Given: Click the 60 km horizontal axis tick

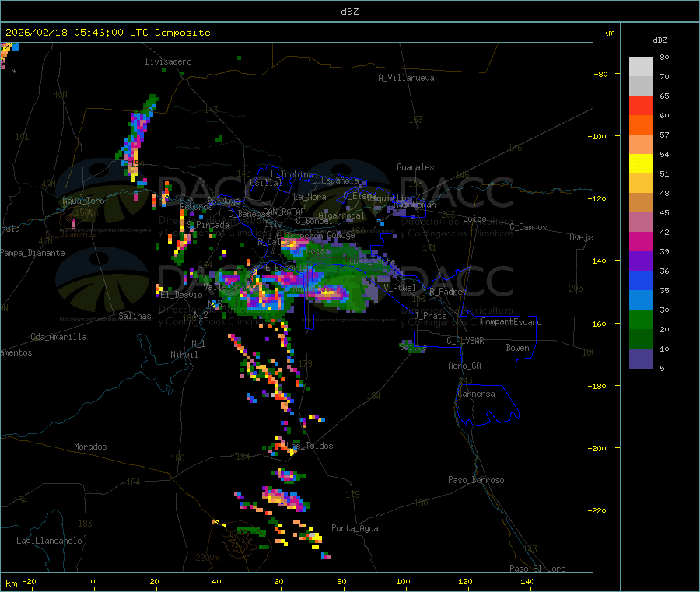Looking at the screenshot, I should pyautogui.click(x=278, y=582).
